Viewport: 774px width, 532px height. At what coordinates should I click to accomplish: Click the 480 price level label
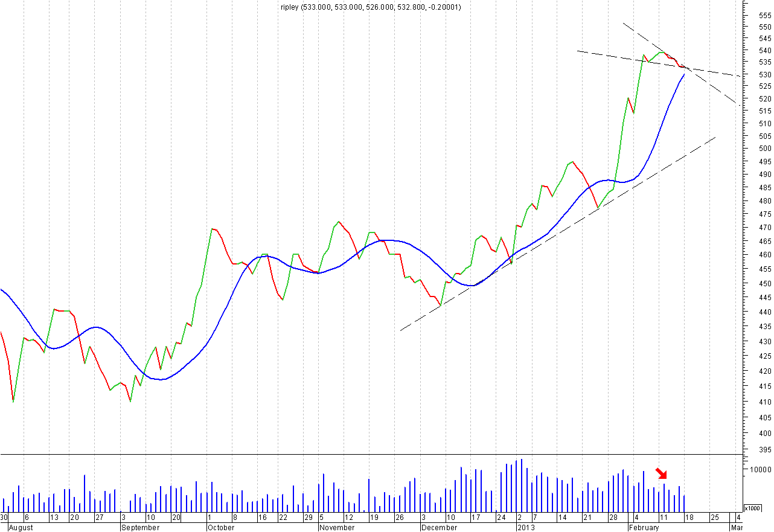click(x=764, y=200)
